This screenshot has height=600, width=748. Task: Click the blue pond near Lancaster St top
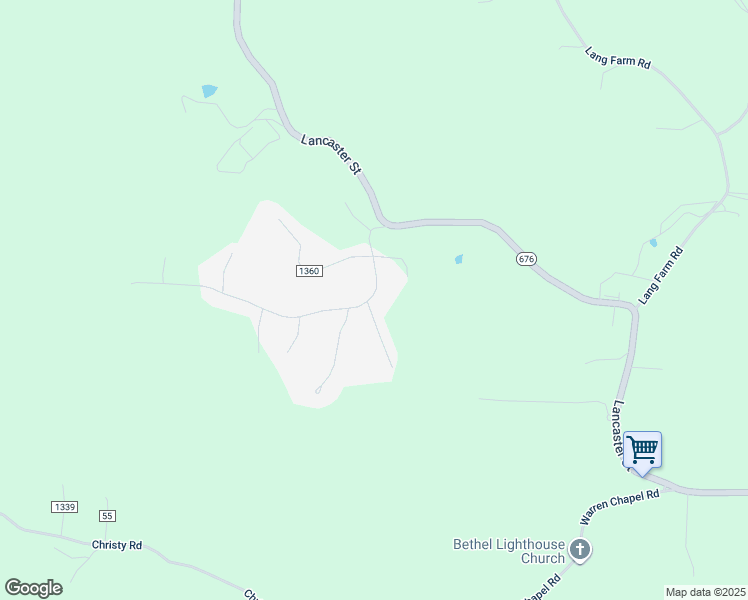[x=209, y=91]
